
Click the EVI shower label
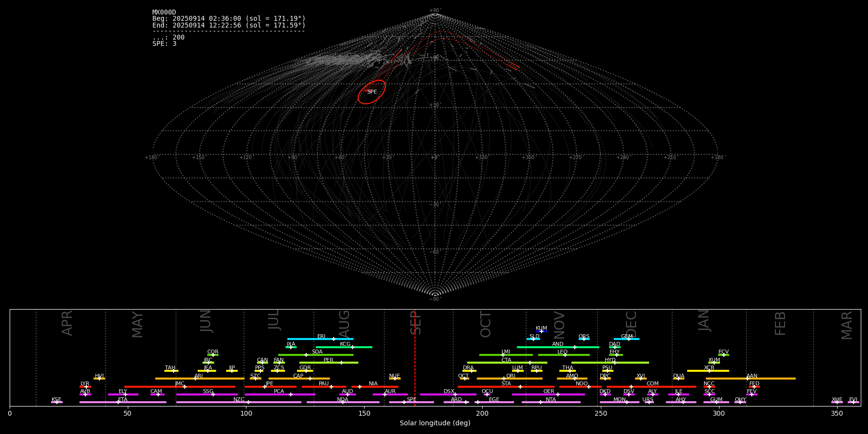[853, 400]
